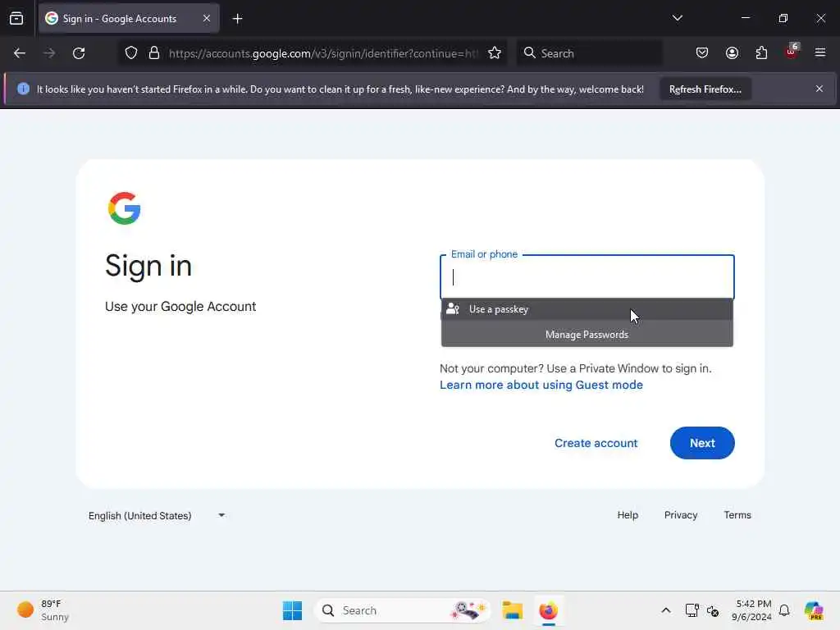Click the Next button
Screen dimensions: 840x630
coord(702,443)
